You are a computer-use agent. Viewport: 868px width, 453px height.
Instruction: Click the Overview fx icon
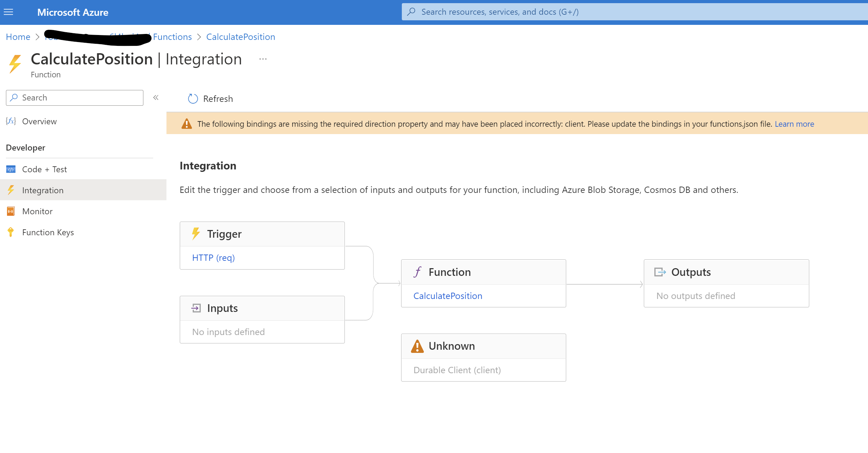pos(11,121)
